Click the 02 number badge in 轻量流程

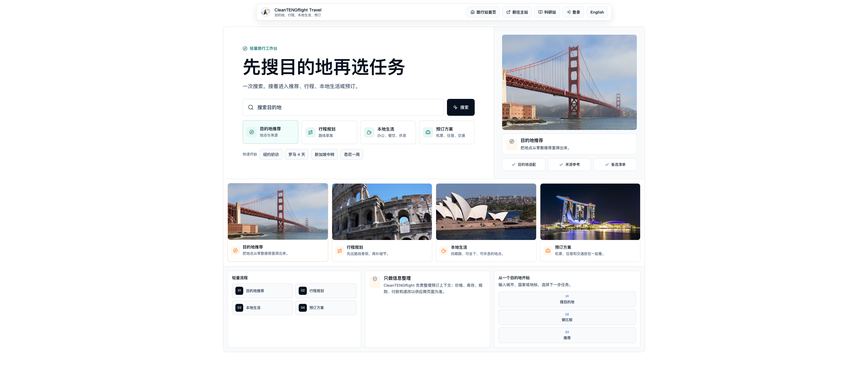(303, 291)
